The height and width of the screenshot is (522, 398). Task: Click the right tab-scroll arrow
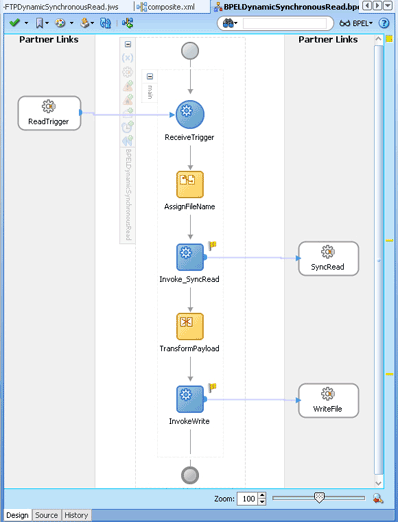point(377,6)
